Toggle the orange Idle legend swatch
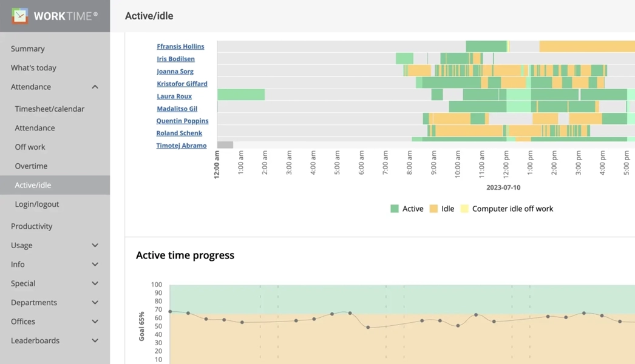 tap(433, 209)
